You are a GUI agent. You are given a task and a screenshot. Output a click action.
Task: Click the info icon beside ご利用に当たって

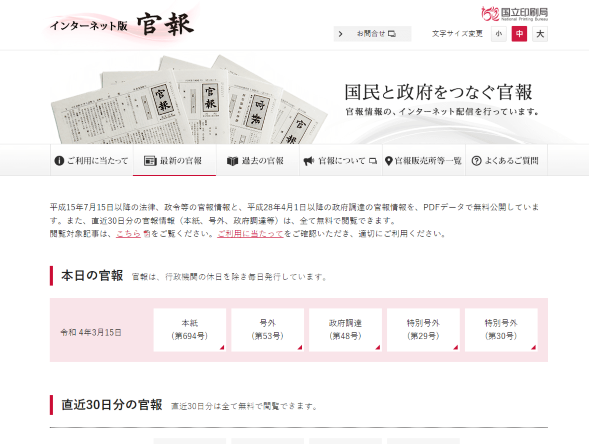59,161
